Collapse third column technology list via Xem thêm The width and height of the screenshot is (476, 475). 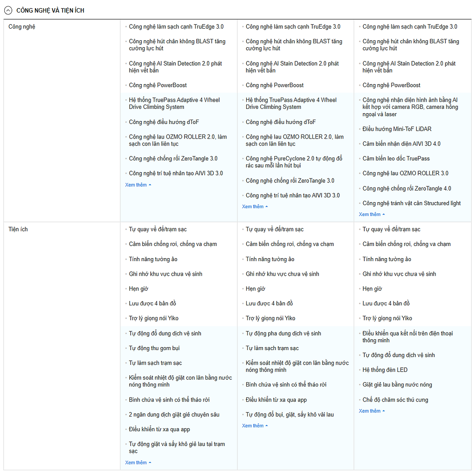click(x=372, y=214)
